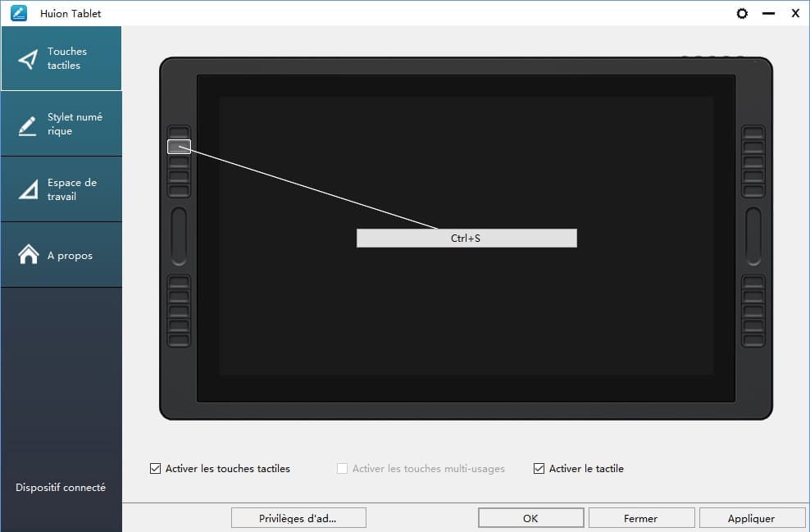Select the third key in the upper-left key group
Screen dimensions: 810x532
click(180, 161)
